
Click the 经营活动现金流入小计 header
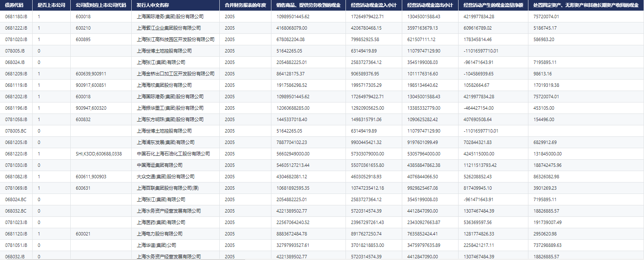tap(374, 6)
